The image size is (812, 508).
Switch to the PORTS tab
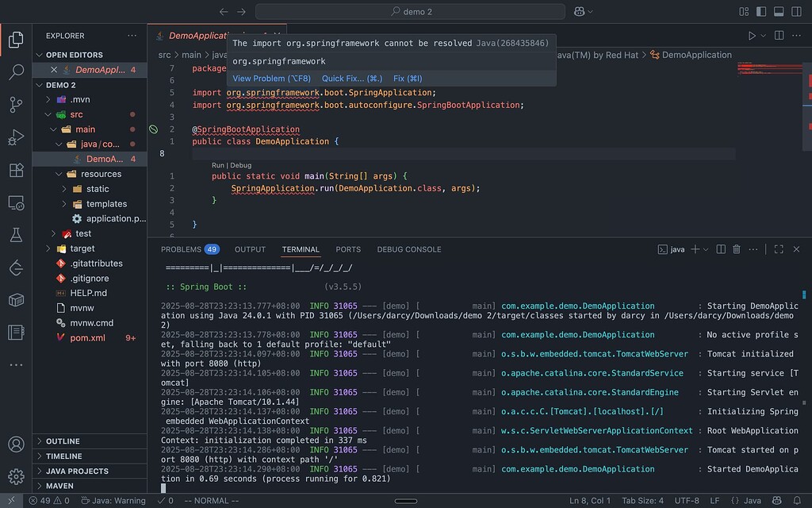pos(348,249)
